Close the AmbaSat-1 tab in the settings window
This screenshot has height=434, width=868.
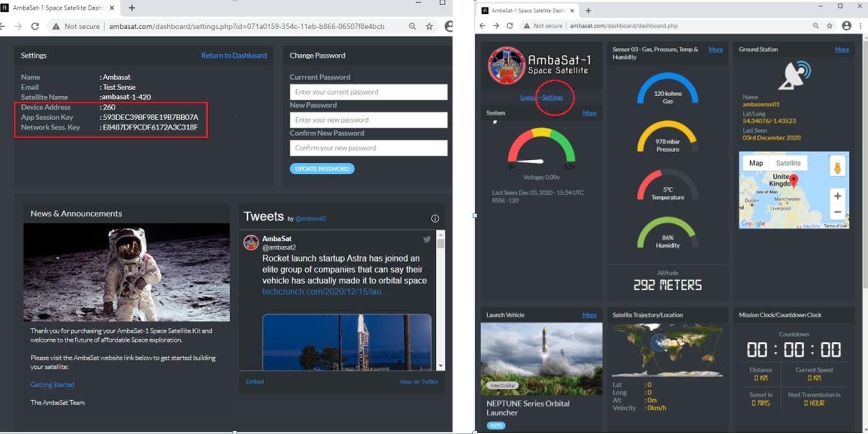tap(112, 8)
